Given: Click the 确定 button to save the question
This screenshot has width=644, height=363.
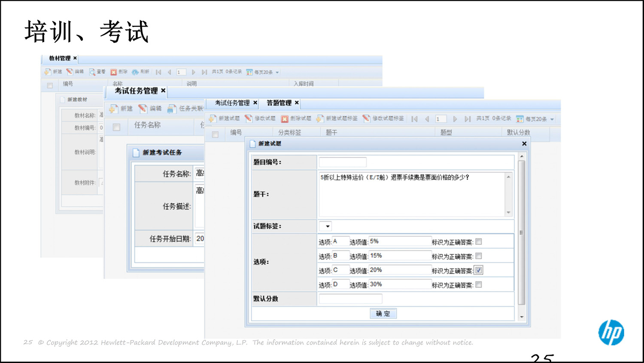Looking at the screenshot, I should [383, 313].
